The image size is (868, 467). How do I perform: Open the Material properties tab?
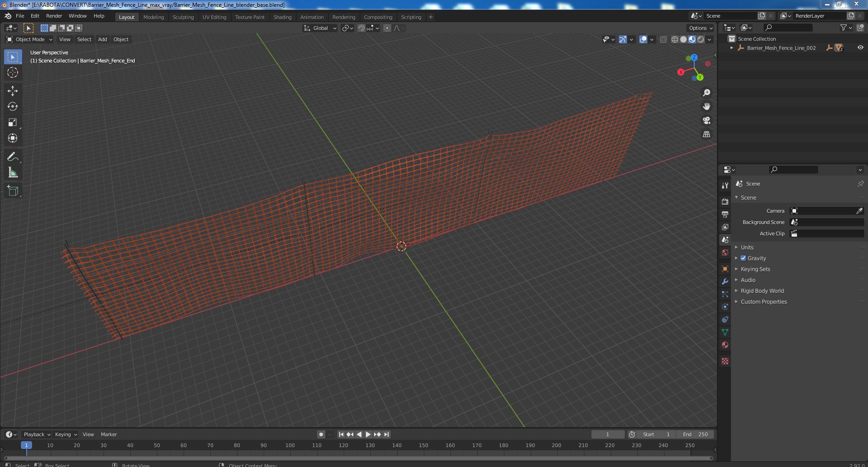coord(725,345)
